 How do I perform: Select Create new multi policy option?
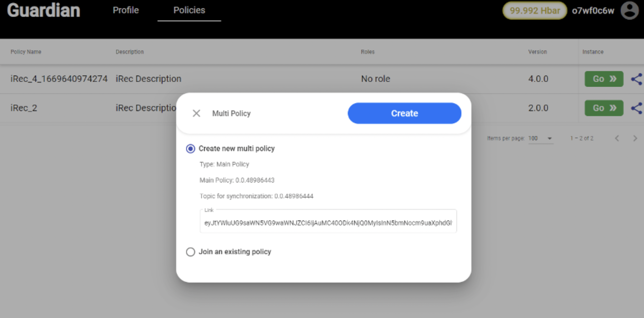190,149
